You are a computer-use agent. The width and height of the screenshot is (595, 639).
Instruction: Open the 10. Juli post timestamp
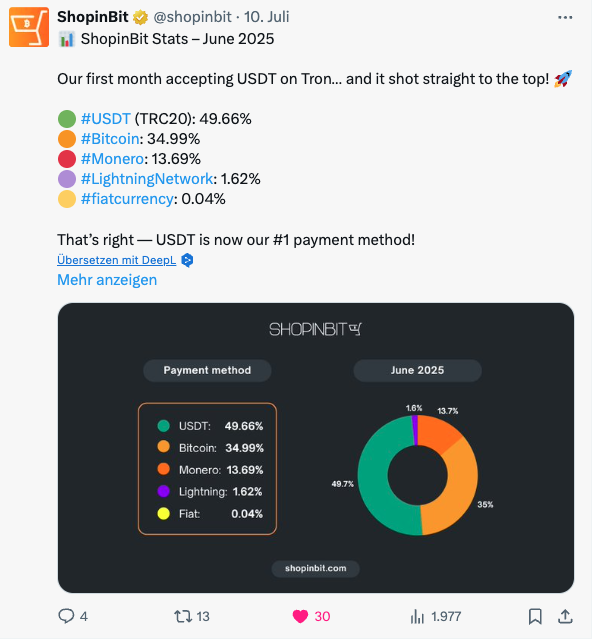point(267,17)
